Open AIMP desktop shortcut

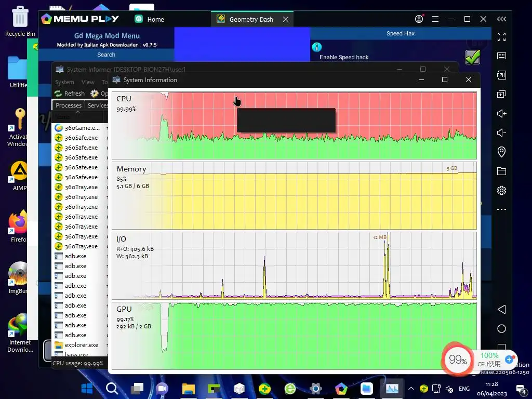pos(19,176)
